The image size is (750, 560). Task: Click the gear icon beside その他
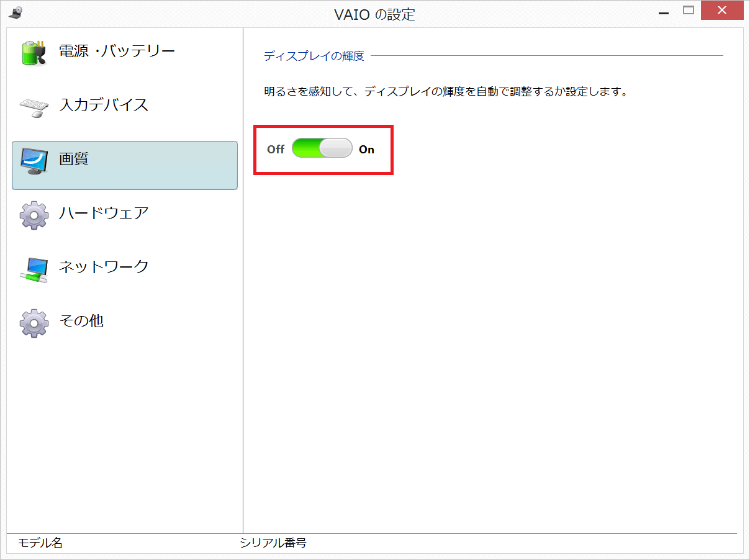click(x=34, y=323)
